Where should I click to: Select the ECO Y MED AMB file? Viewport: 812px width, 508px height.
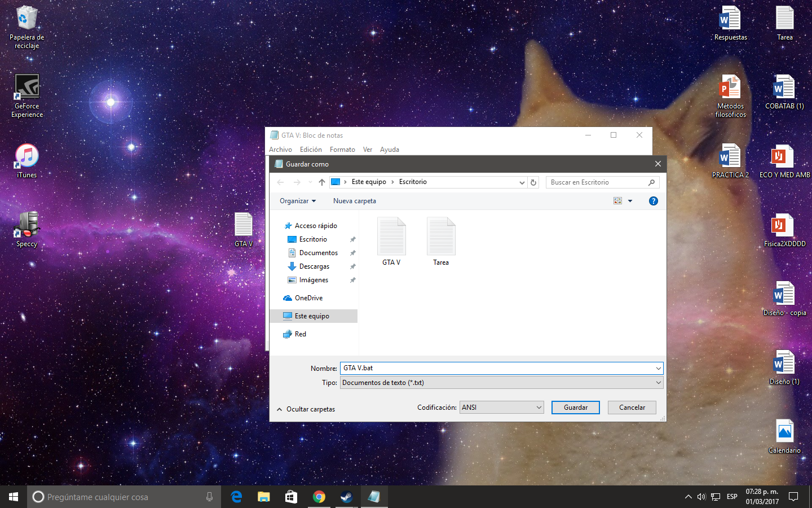784,161
